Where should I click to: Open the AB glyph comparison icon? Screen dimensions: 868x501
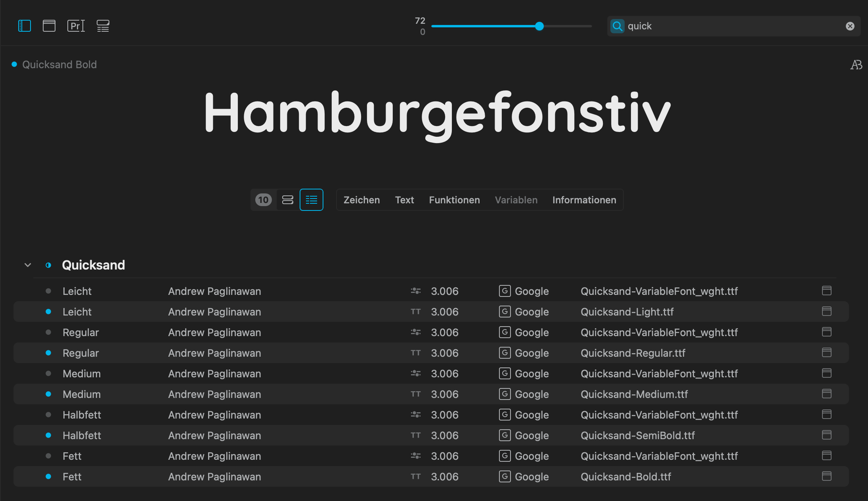click(856, 65)
